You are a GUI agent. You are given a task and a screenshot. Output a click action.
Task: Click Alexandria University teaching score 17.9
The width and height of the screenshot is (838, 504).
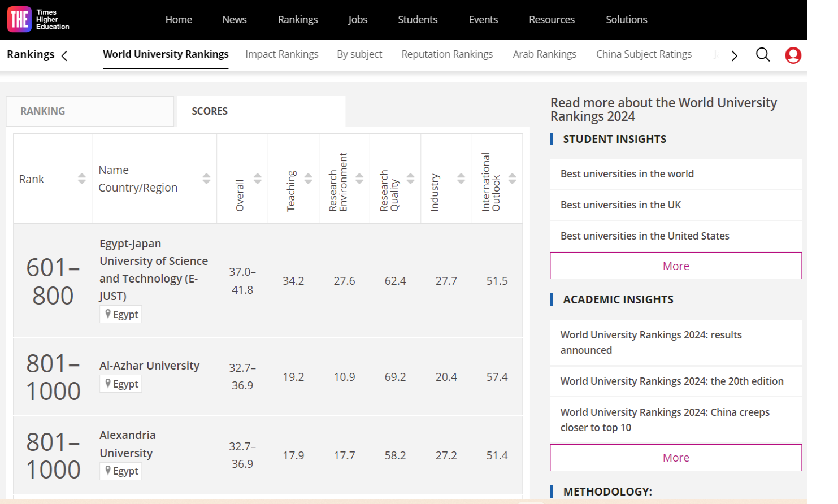[293, 455]
